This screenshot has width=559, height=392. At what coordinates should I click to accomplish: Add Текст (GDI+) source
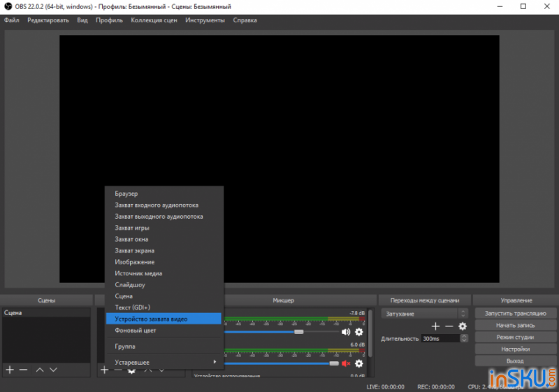[x=164, y=307]
